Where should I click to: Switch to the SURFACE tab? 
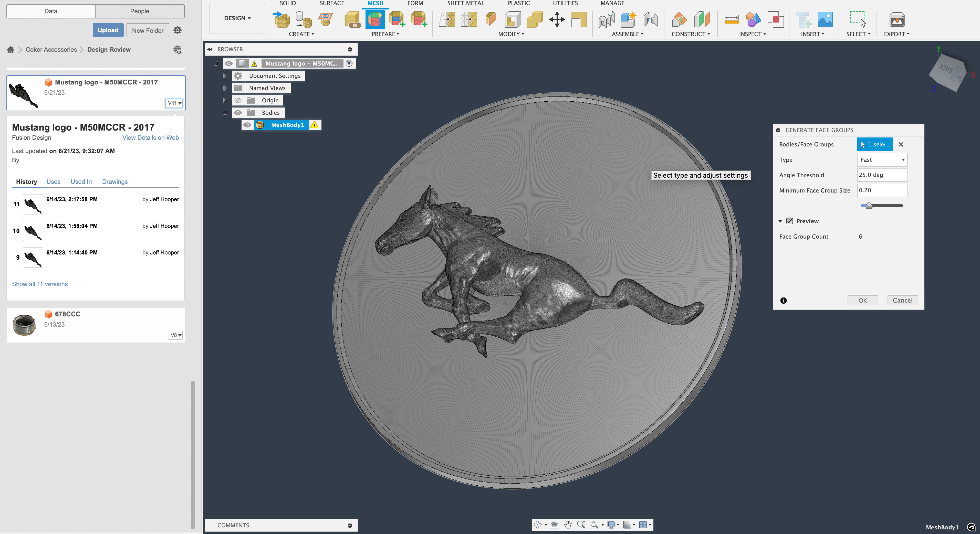click(x=331, y=3)
